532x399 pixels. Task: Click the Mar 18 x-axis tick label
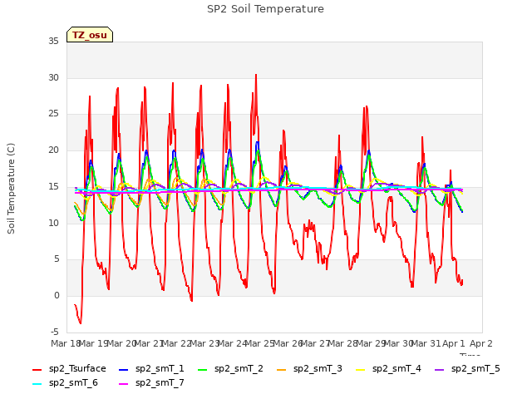[x=65, y=343]
